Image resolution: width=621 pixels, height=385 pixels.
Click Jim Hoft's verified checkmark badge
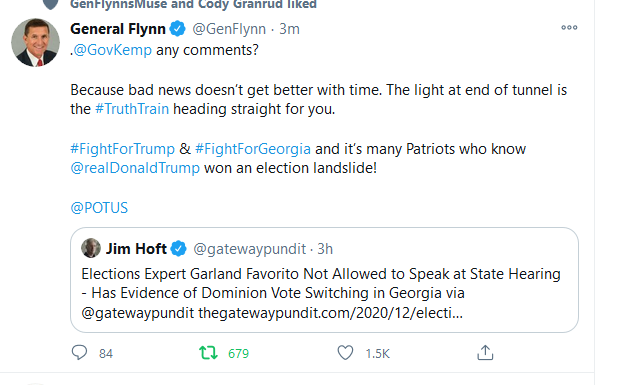tap(179, 249)
